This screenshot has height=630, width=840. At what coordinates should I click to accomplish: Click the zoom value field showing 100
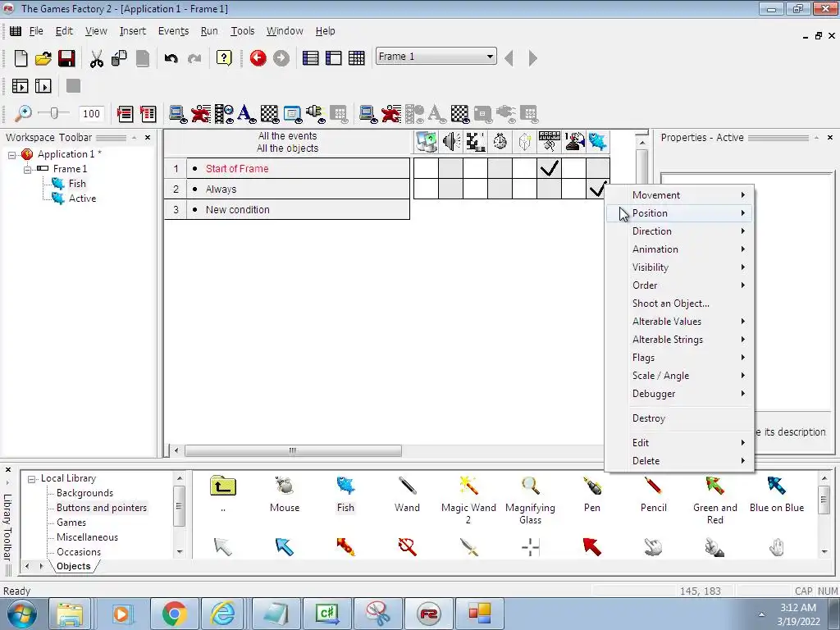pyautogui.click(x=91, y=113)
